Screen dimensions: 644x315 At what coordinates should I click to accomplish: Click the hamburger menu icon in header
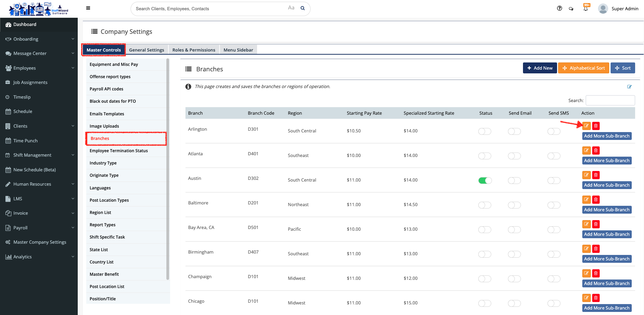coord(88,8)
